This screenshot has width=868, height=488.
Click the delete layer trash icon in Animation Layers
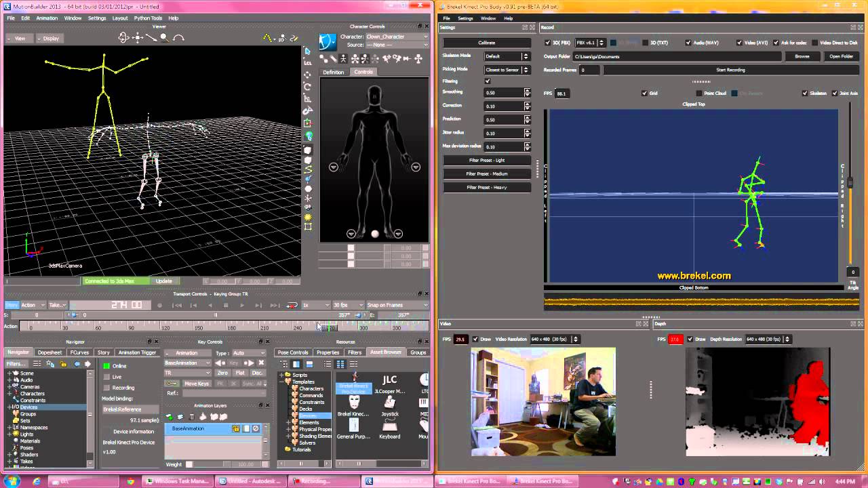tap(191, 416)
